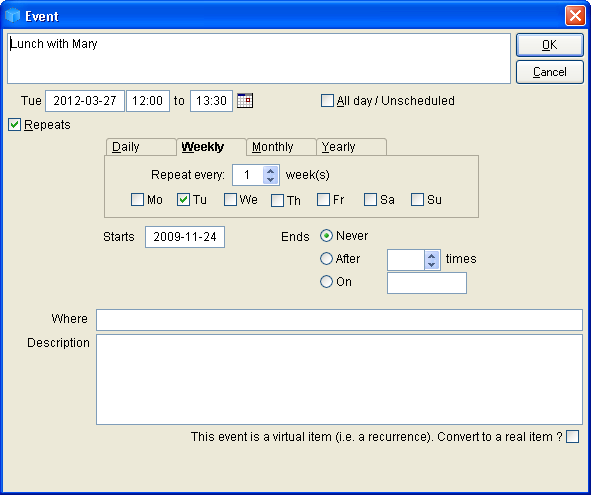Open the Daily recurrence tab
The height and width of the screenshot is (495, 591).
pyautogui.click(x=141, y=147)
